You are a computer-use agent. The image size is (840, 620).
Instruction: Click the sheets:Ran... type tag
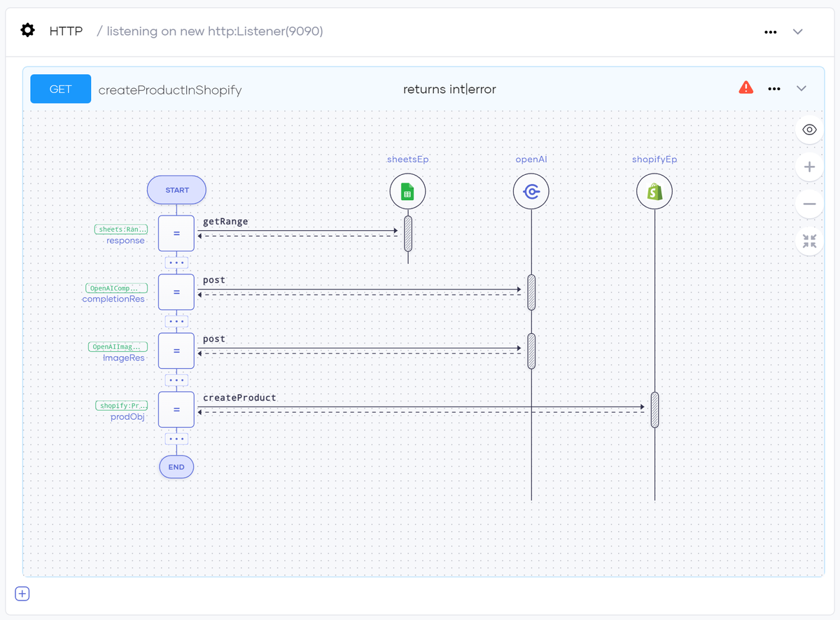(121, 230)
